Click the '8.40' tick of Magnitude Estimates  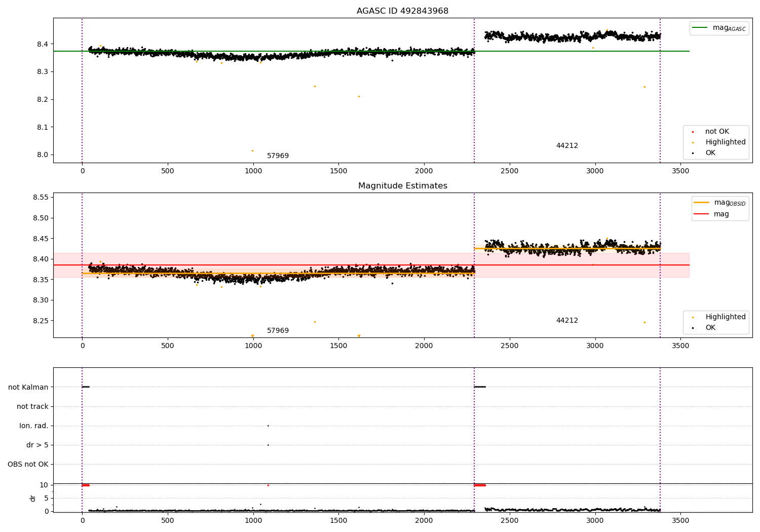[41, 259]
